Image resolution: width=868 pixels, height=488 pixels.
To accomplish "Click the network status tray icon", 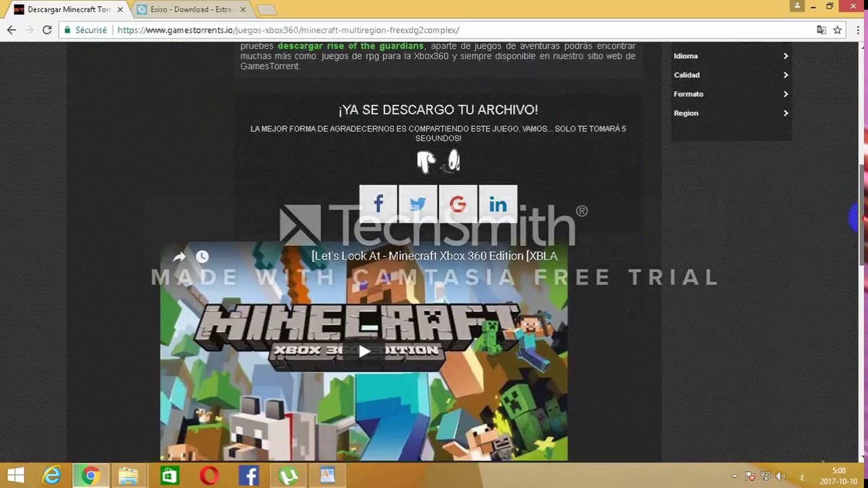I will [x=766, y=476].
